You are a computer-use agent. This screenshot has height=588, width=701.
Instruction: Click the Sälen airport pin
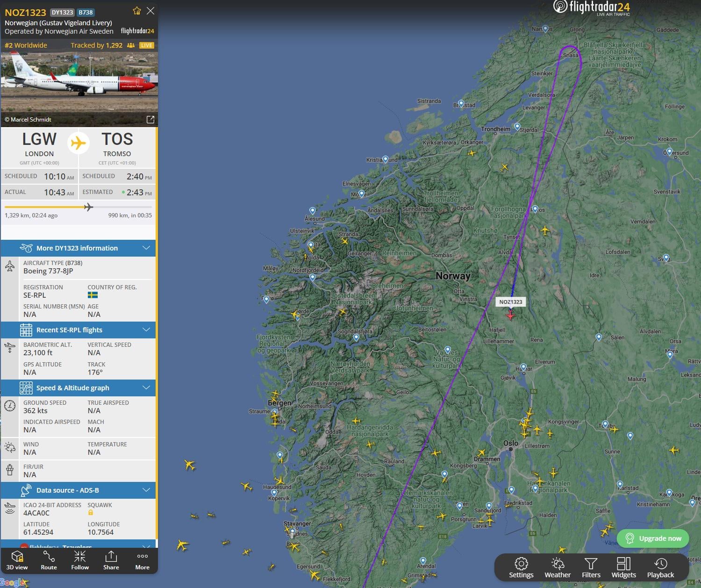tap(599, 337)
